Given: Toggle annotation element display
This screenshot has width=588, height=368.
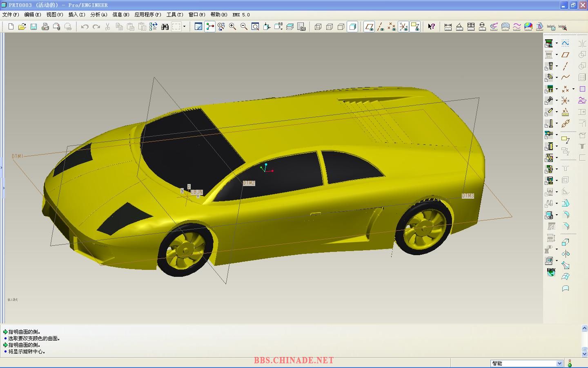Looking at the screenshot, I should pos(415,27).
